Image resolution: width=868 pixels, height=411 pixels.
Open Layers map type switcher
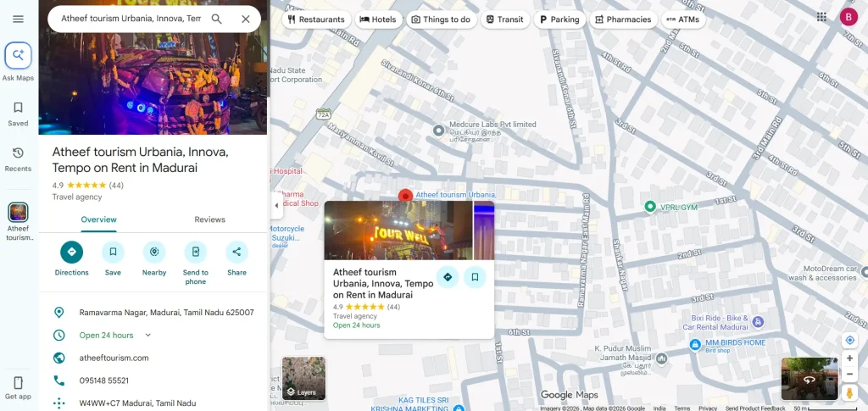[304, 378]
